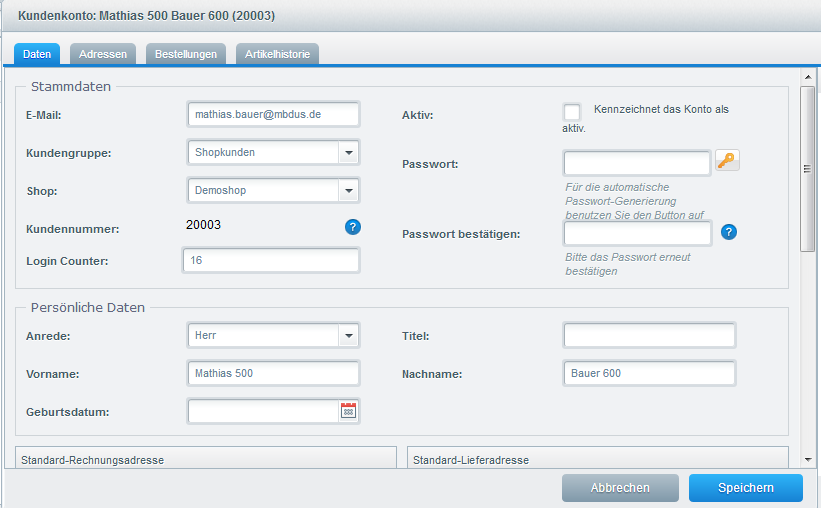The height and width of the screenshot is (508, 821).
Task: Focus the E-Mail input field
Action: [273, 115]
